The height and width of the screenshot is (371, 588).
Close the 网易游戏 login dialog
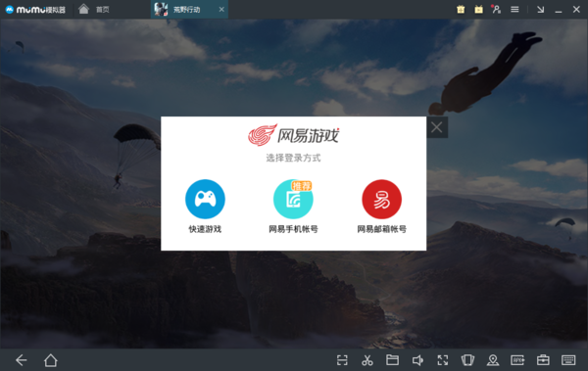point(437,127)
